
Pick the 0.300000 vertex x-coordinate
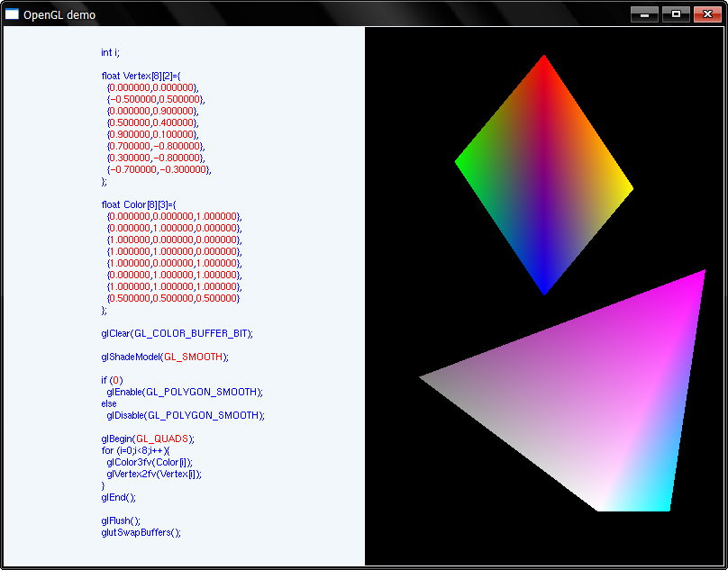coord(128,158)
